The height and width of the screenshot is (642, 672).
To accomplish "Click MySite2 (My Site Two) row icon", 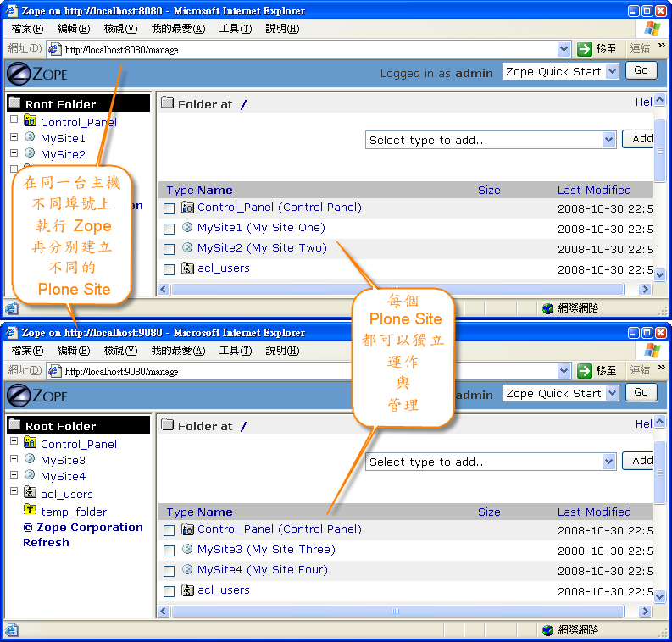I will click(187, 247).
